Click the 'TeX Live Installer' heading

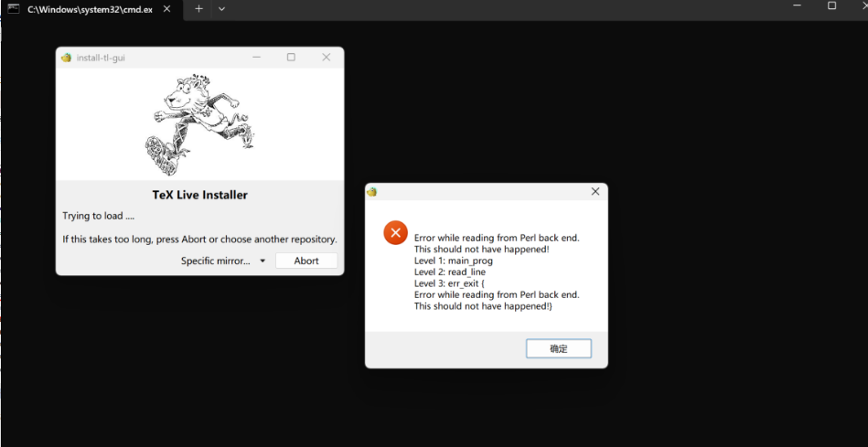199,195
